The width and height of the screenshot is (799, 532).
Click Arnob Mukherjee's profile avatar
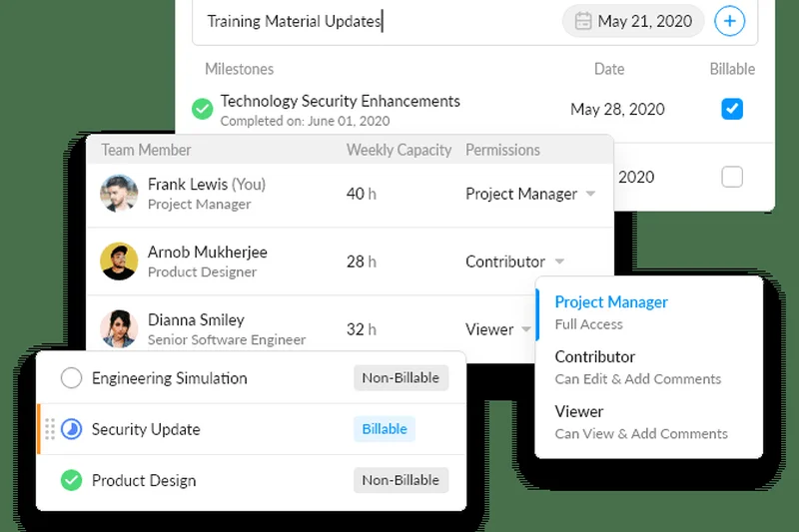click(119, 262)
